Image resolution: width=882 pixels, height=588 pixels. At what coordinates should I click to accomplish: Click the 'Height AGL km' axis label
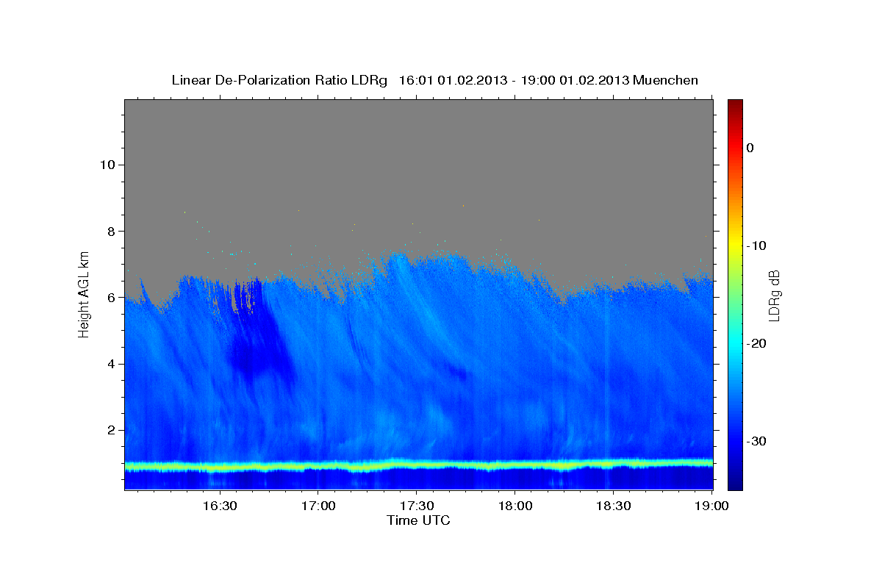[85, 294]
